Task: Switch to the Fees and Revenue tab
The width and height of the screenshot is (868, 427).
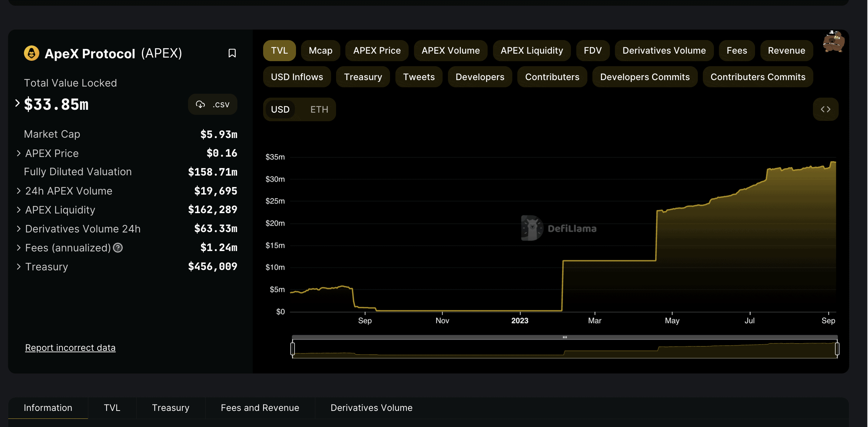Action: pyautogui.click(x=260, y=408)
